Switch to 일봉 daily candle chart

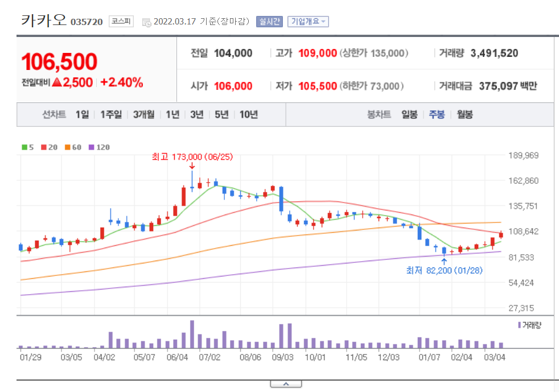[x=409, y=114]
